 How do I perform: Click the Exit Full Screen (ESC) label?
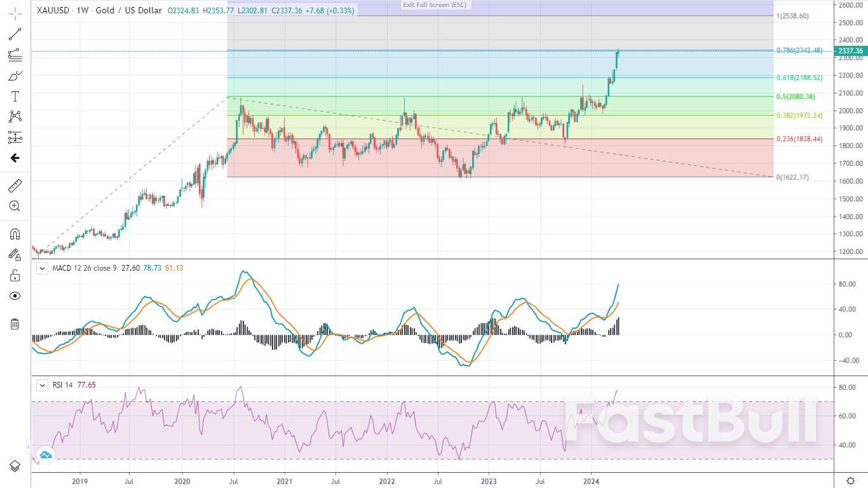[434, 5]
